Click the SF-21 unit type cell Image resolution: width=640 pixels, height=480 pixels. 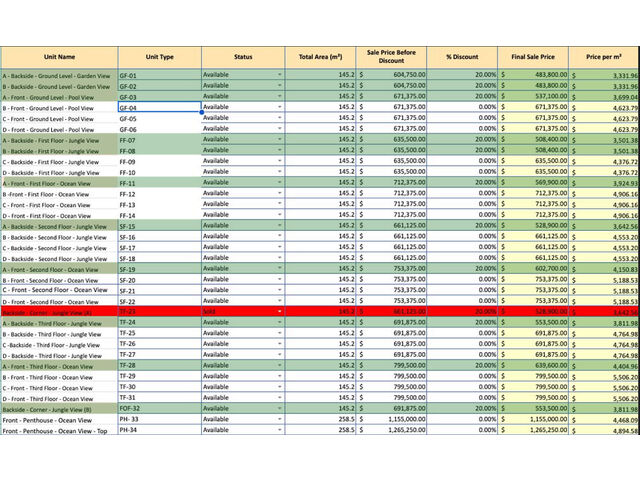(160, 291)
